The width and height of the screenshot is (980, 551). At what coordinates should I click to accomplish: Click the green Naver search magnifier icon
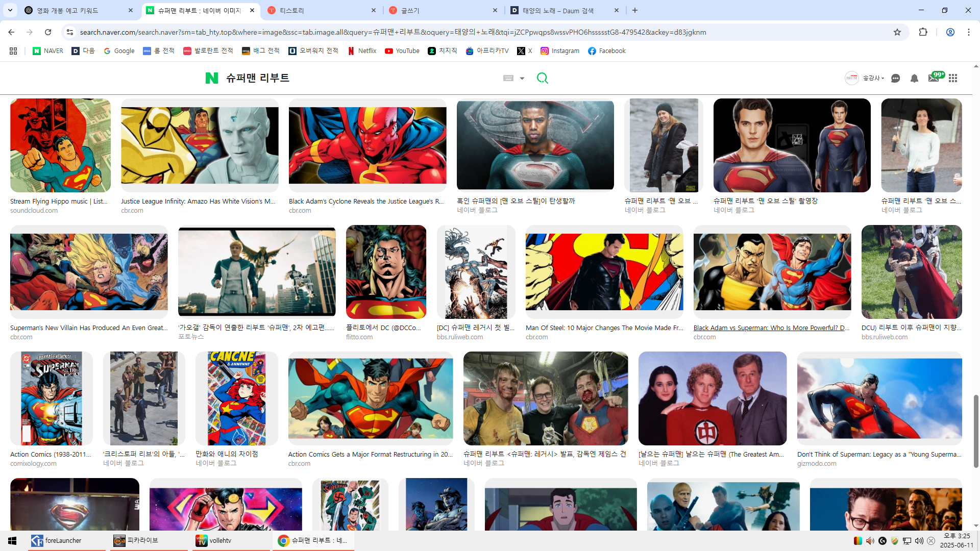tap(542, 78)
